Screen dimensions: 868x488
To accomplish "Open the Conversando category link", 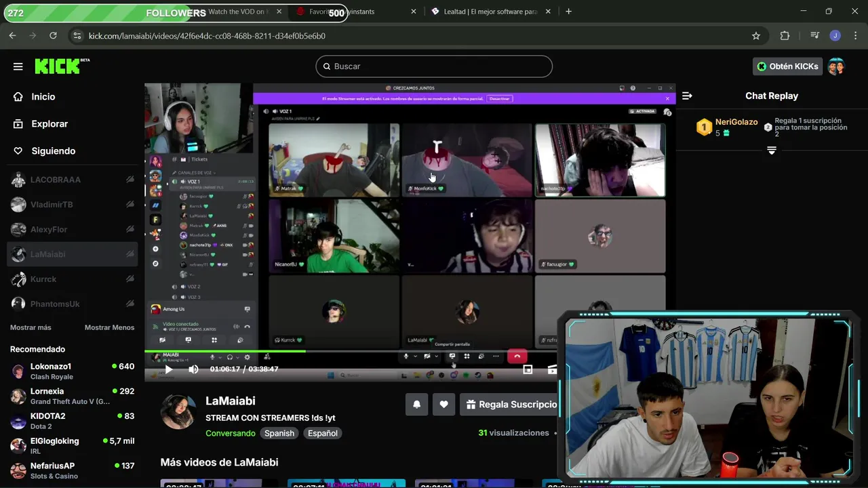I will (x=231, y=433).
